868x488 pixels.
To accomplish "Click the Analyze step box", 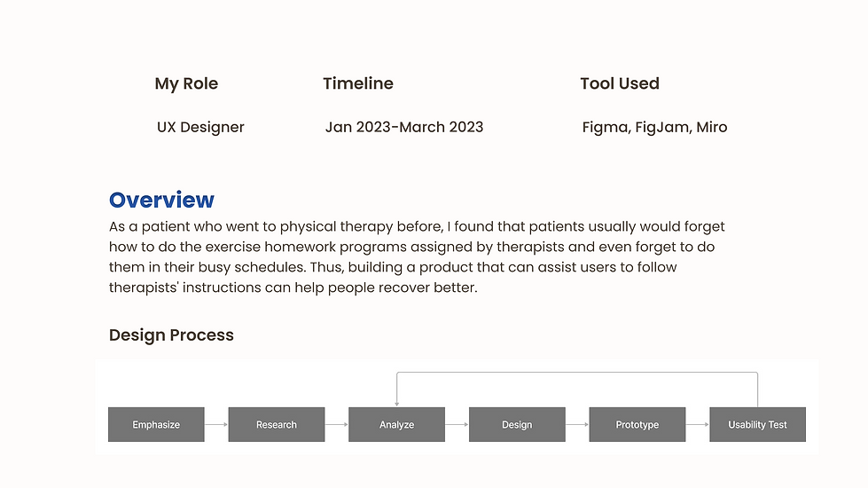I will pyautogui.click(x=396, y=425).
